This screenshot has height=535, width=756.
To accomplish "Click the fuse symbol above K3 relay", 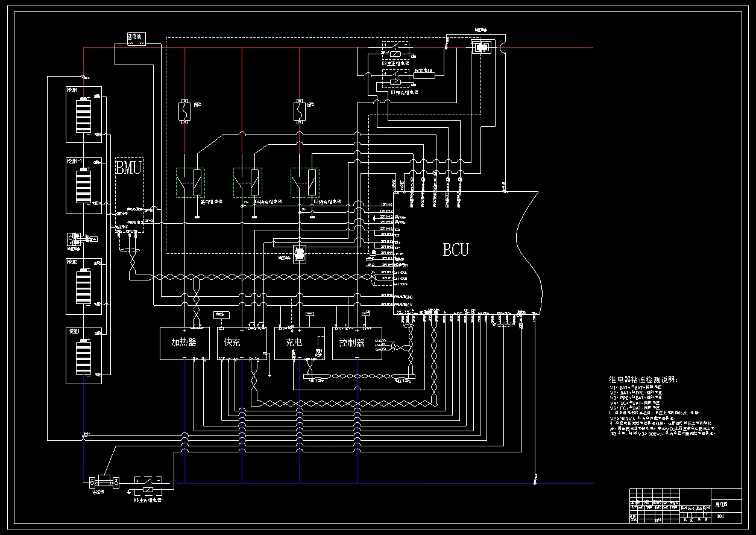I will [299, 111].
